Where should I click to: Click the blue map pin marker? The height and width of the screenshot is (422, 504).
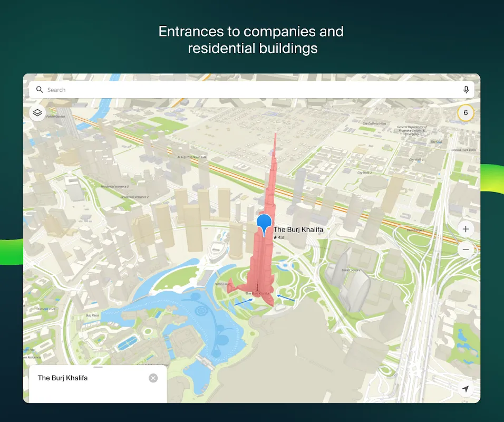(264, 225)
